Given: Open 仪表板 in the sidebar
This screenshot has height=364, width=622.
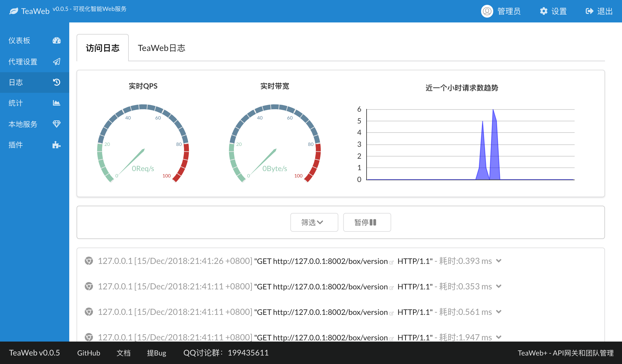Looking at the screenshot, I should pos(35,40).
